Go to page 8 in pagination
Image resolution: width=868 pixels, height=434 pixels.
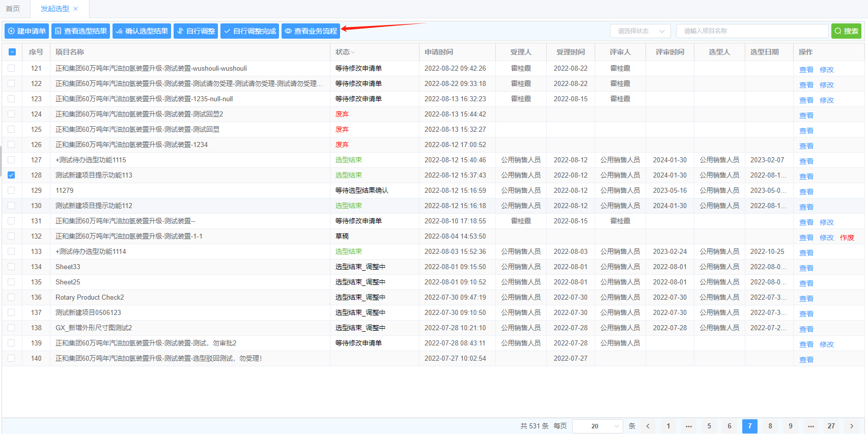(x=770, y=426)
